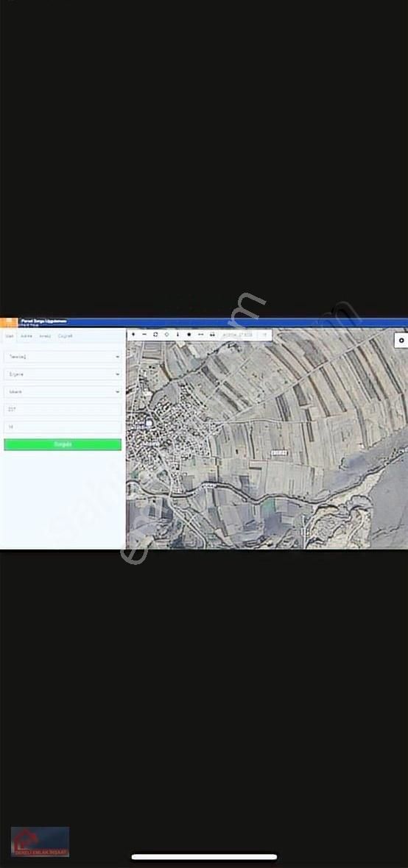This screenshot has width=408, height=868.
Task: Switch to the third tab in the search panel
Action: click(x=45, y=336)
